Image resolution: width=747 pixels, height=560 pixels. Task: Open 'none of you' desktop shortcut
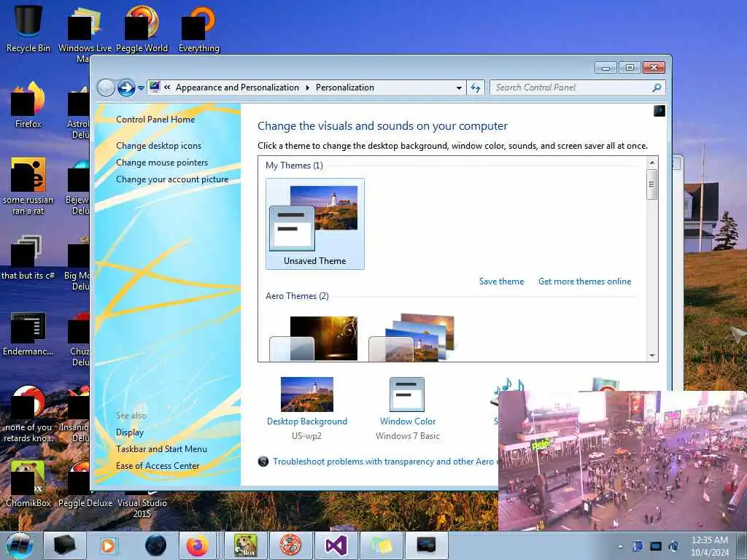click(x=28, y=413)
